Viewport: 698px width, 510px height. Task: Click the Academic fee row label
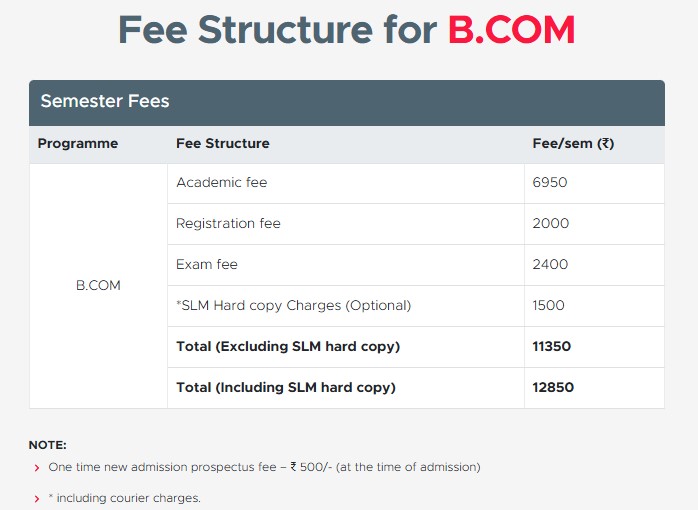(222, 182)
